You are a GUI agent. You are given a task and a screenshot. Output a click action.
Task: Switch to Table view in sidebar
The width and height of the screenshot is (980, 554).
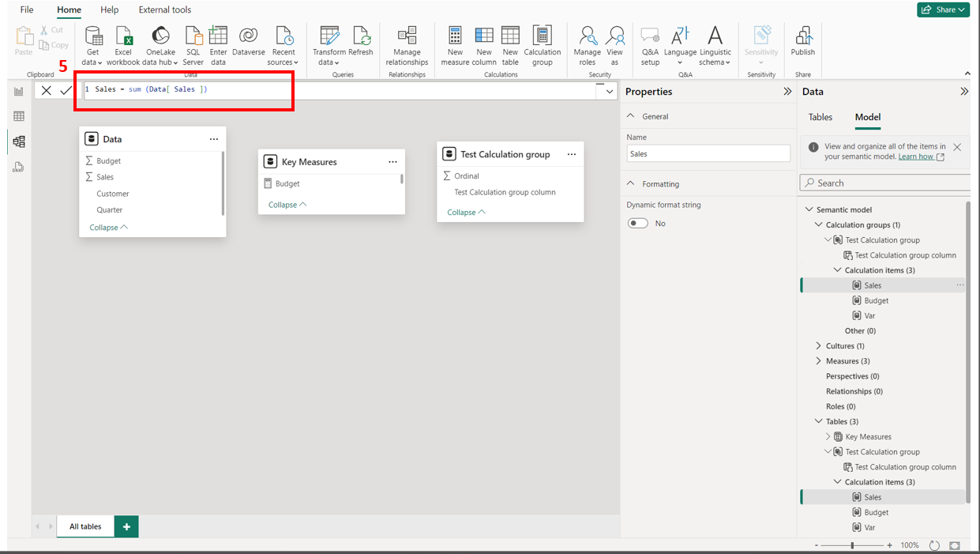click(x=19, y=116)
